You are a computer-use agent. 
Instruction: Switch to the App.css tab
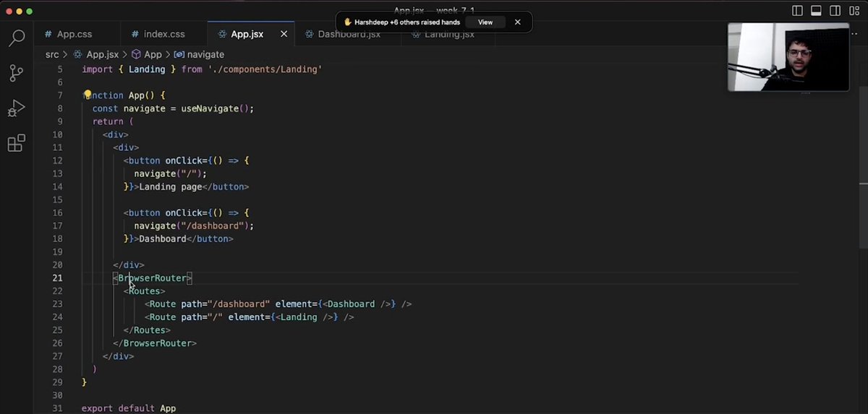point(75,34)
